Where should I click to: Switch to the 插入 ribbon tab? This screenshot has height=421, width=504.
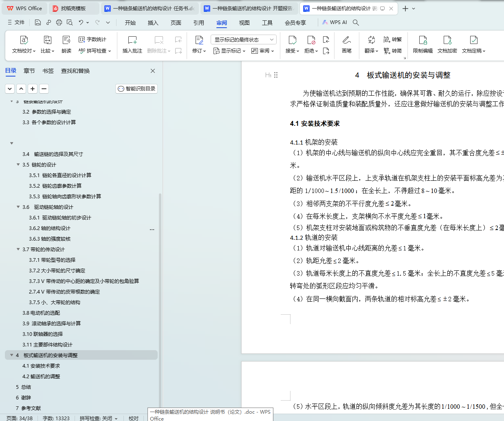[153, 22]
